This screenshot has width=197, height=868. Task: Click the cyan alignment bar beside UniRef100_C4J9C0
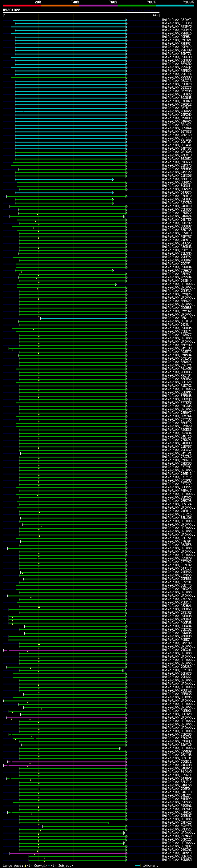64,192
